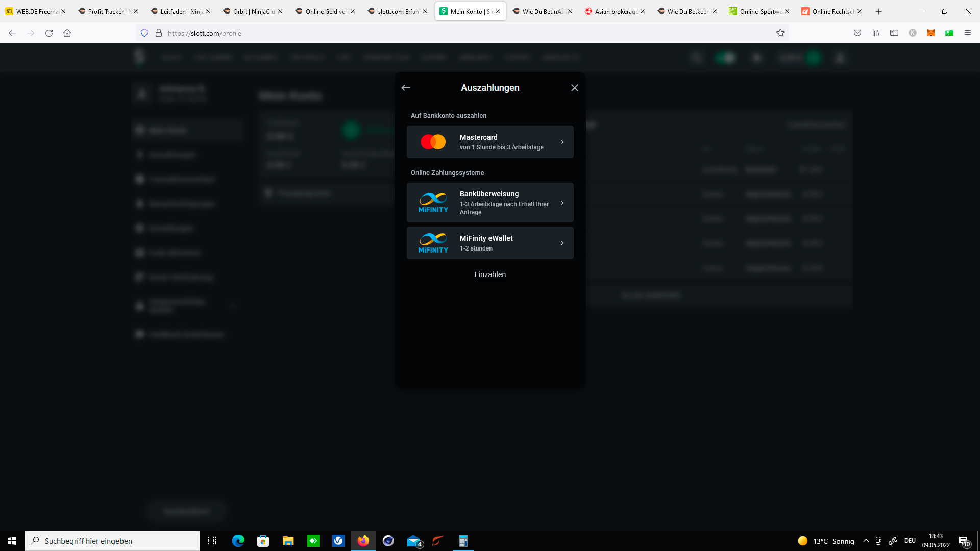This screenshot has width=980, height=551.
Task: Switch to Online-Sportwetten tab
Action: point(759,11)
